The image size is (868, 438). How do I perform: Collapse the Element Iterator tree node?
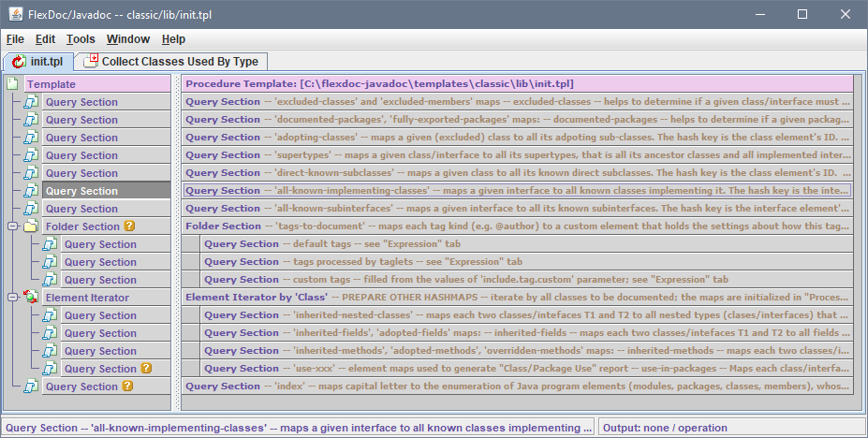12,298
